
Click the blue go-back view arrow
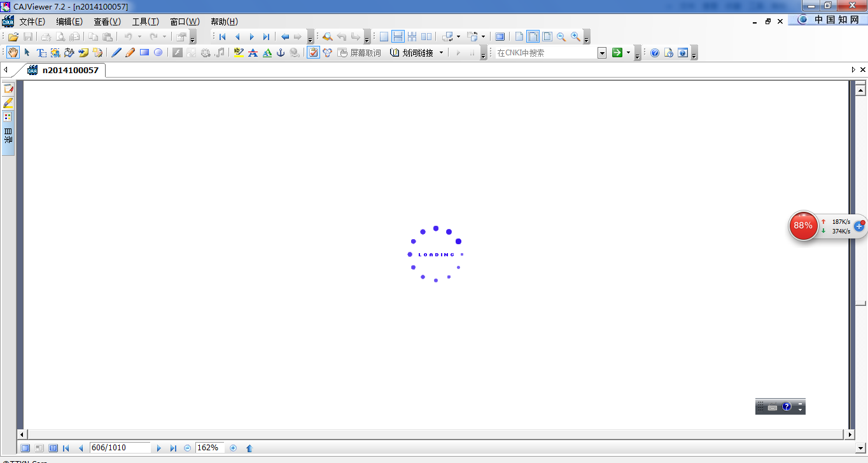point(285,37)
